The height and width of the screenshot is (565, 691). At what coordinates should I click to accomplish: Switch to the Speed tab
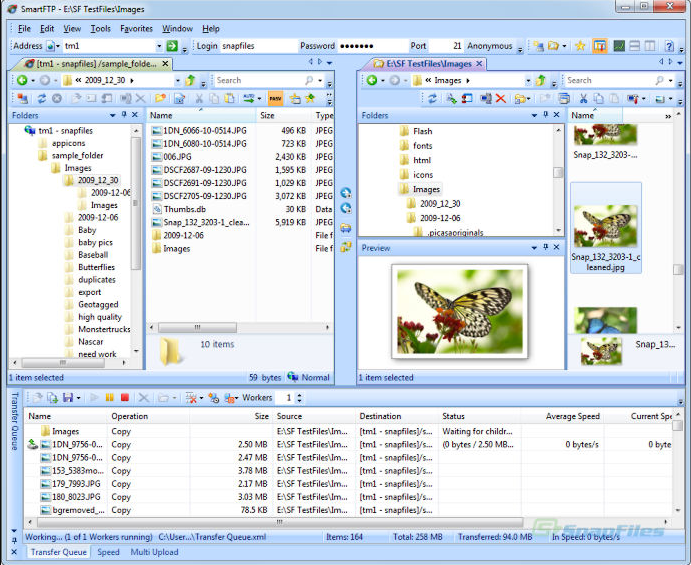coord(108,552)
